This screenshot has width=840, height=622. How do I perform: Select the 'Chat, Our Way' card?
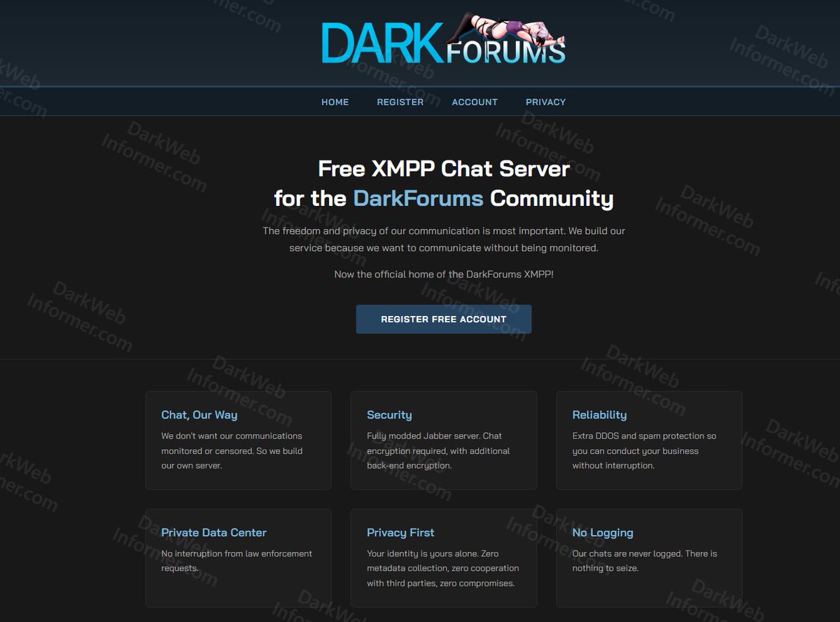(238, 440)
